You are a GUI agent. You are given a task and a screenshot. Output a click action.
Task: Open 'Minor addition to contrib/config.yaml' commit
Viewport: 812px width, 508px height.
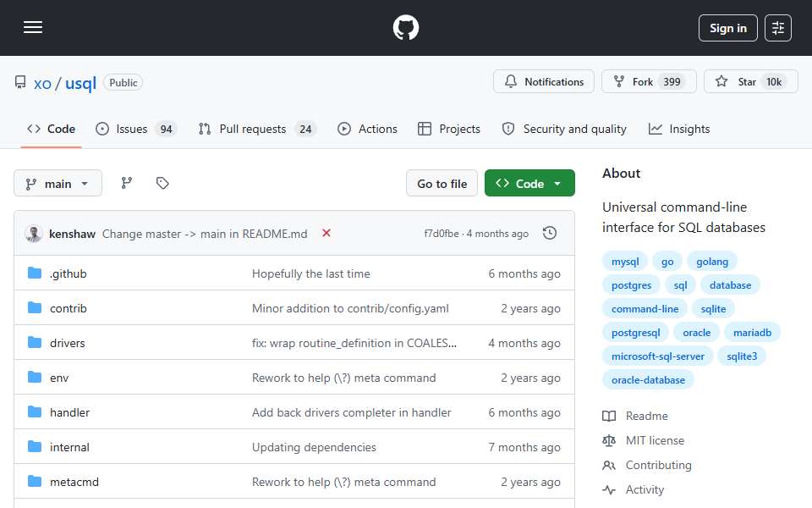[x=350, y=308]
